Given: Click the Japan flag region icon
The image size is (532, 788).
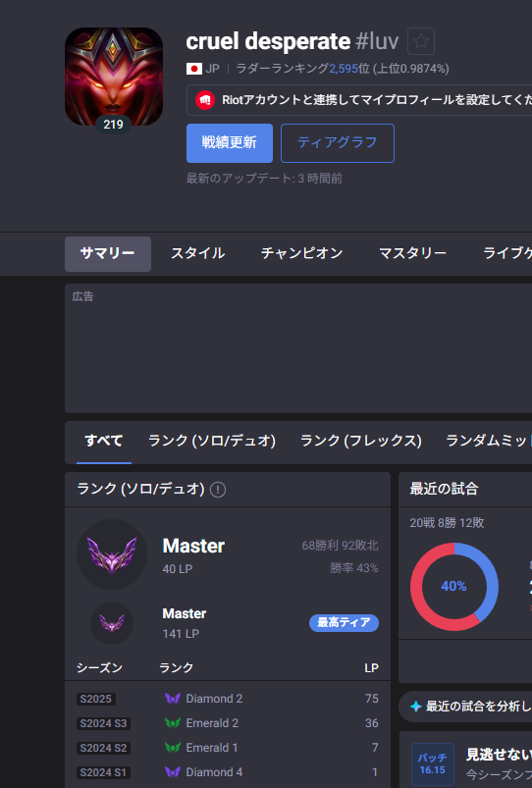Looking at the screenshot, I should [194, 69].
